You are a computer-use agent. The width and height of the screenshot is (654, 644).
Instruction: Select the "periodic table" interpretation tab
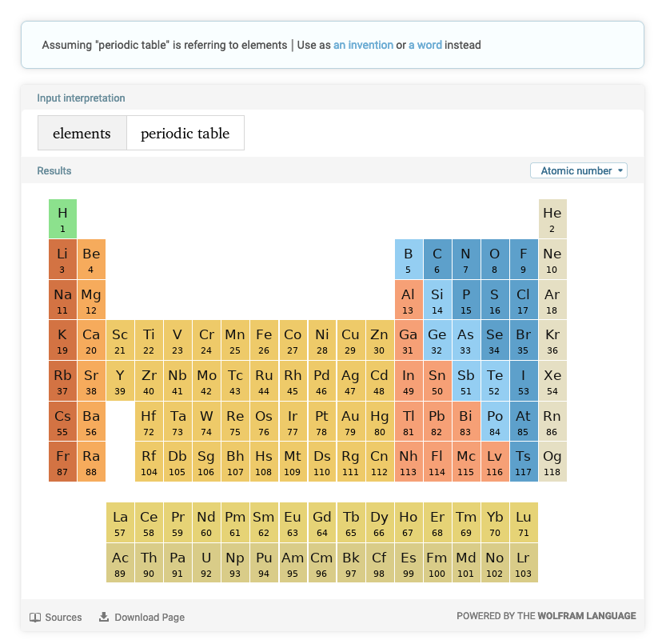point(185,134)
